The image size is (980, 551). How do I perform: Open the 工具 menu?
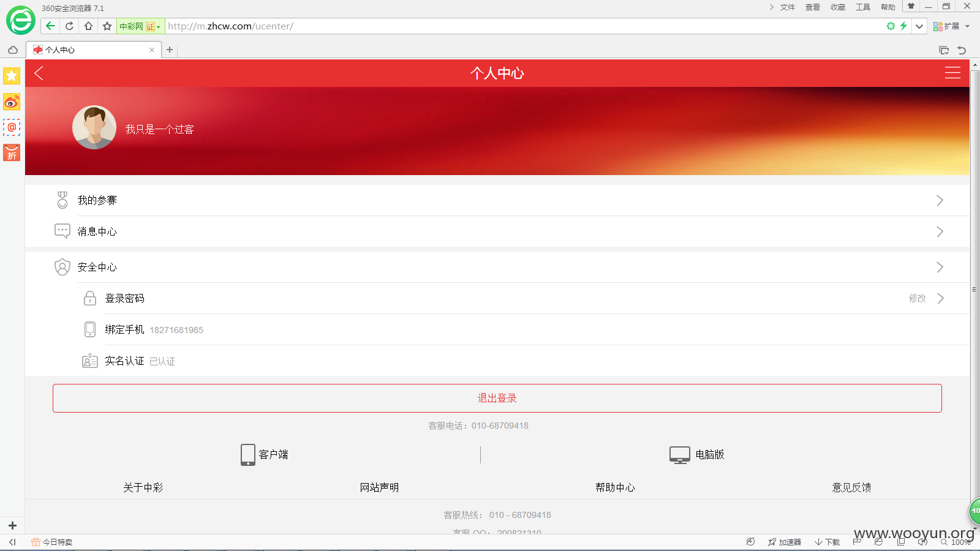pyautogui.click(x=862, y=7)
